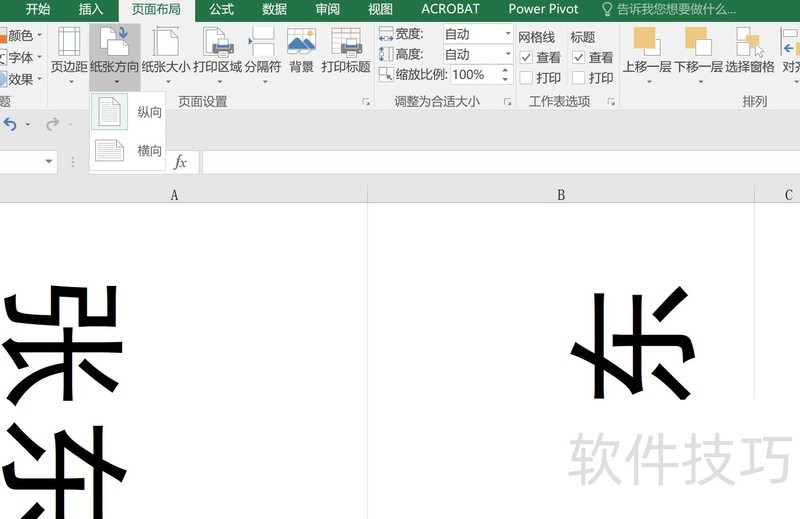The width and height of the screenshot is (800, 519).
Task: Open the Margins (页边距) tool
Action: pos(69,55)
